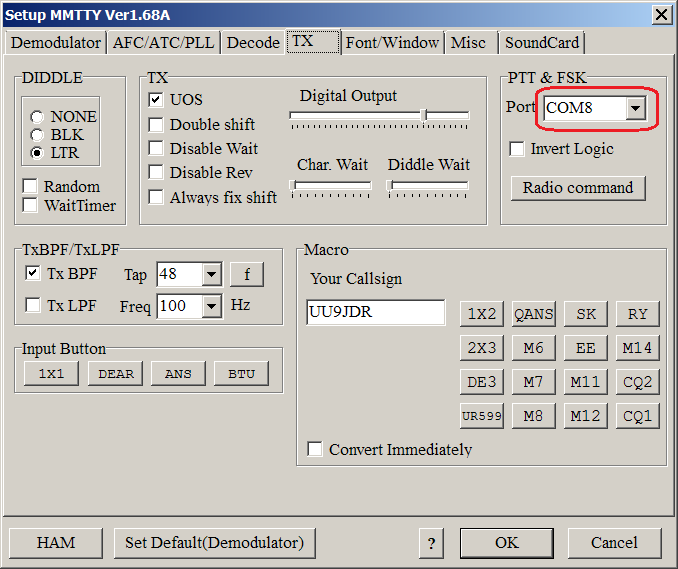This screenshot has height=569, width=678.
Task: Click the Char. Wait slider
Action: [x=331, y=185]
